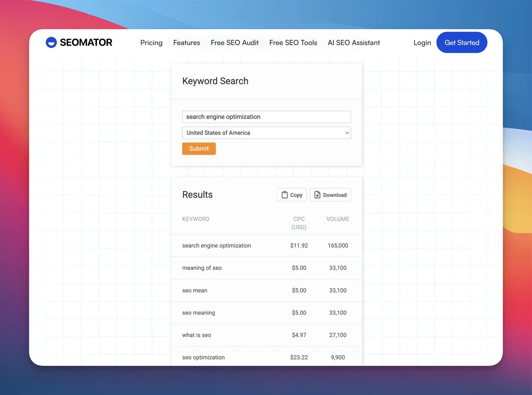Select the 'seo mean' keyword
This screenshot has height=395, width=532.
tap(195, 291)
